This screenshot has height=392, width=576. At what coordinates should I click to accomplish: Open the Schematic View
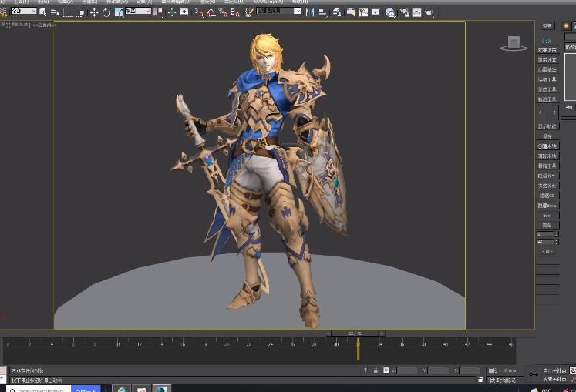tap(376, 12)
